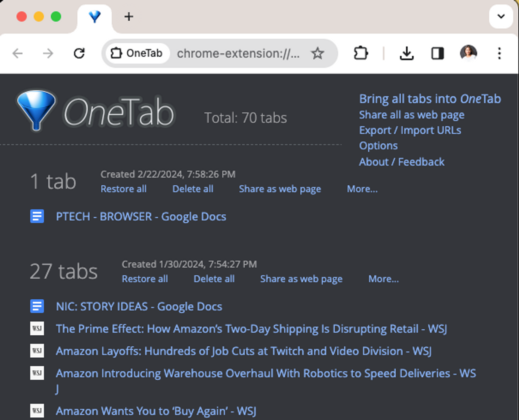Open More... for the 27 tabs group

(383, 279)
